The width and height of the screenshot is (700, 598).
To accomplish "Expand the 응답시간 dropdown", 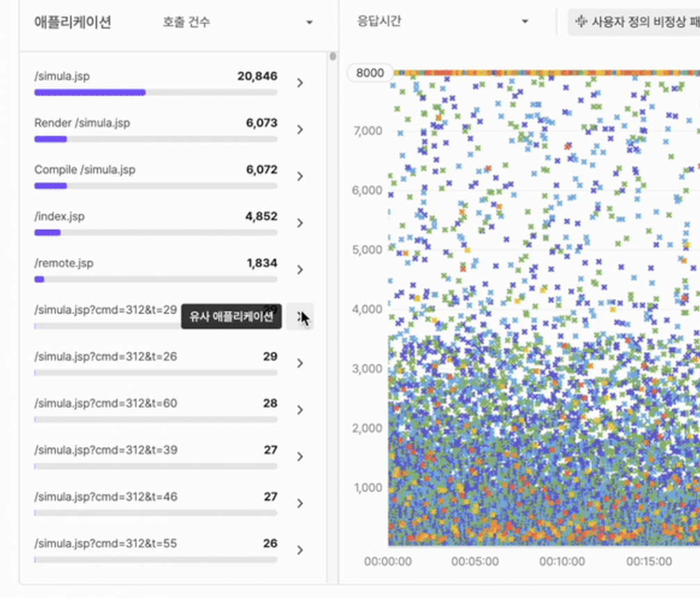I will [443, 21].
